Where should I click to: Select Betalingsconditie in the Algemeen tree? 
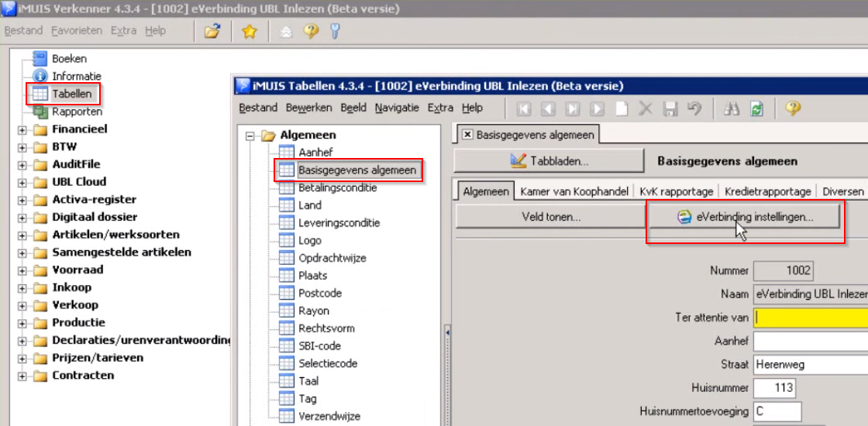pos(337,187)
